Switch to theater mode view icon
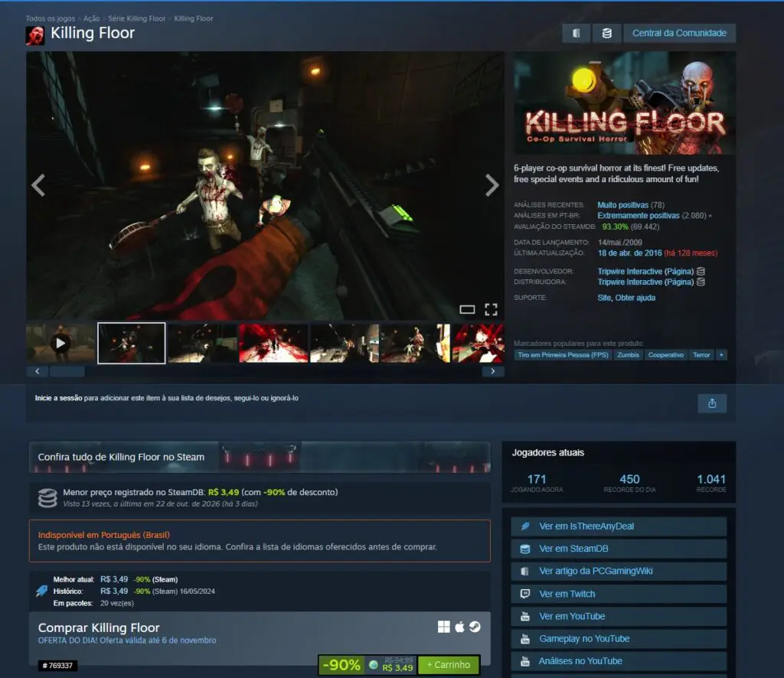The width and height of the screenshot is (784, 678). click(467, 310)
